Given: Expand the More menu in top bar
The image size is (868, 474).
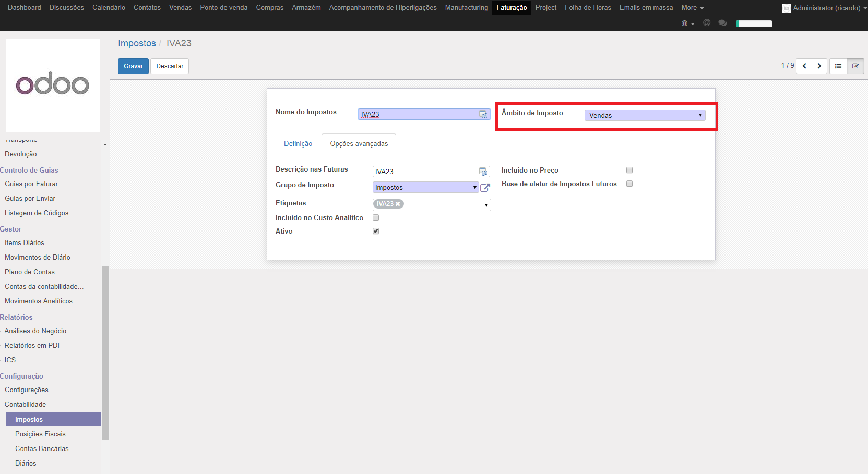Looking at the screenshot, I should (x=692, y=8).
